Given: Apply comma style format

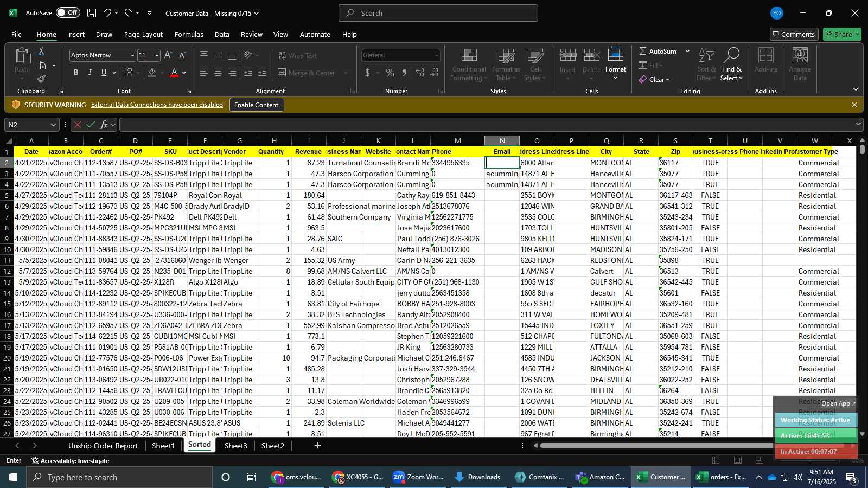Looking at the screenshot, I should tap(404, 73).
